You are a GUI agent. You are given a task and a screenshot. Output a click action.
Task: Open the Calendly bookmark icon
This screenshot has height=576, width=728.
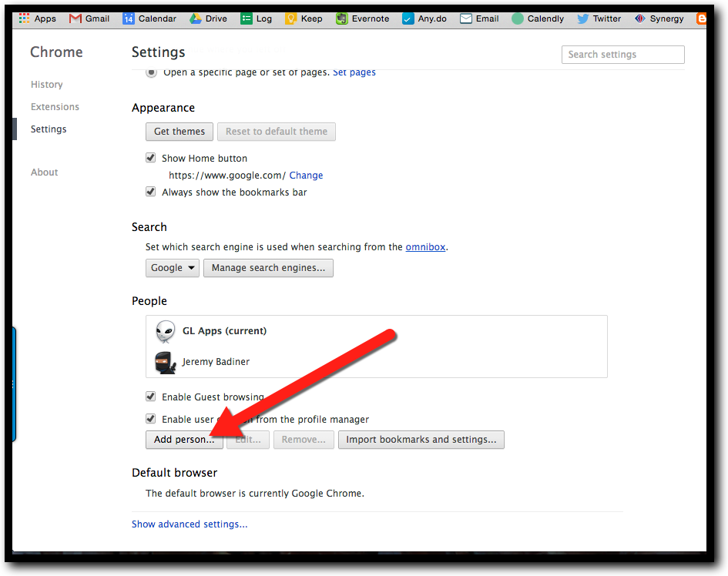point(517,18)
